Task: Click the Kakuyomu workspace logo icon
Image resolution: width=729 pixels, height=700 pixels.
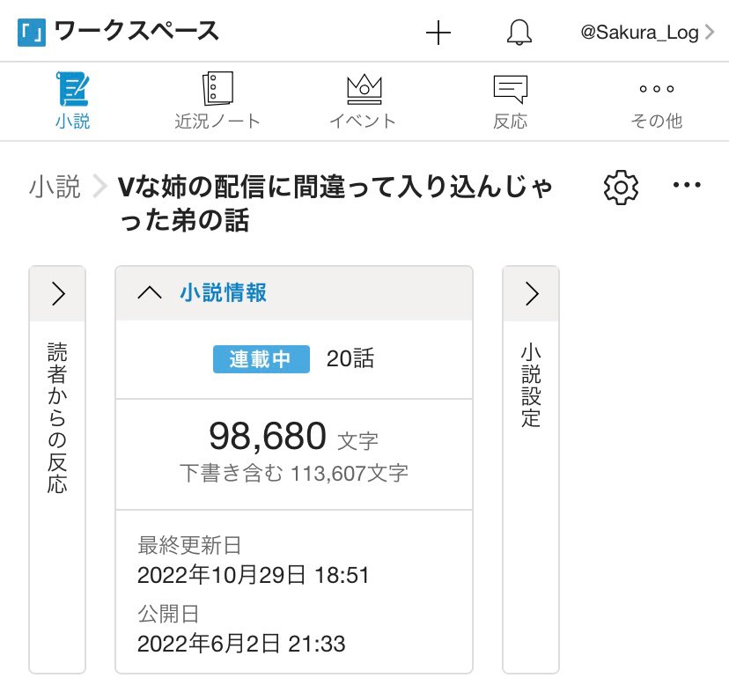Action: (x=31, y=33)
